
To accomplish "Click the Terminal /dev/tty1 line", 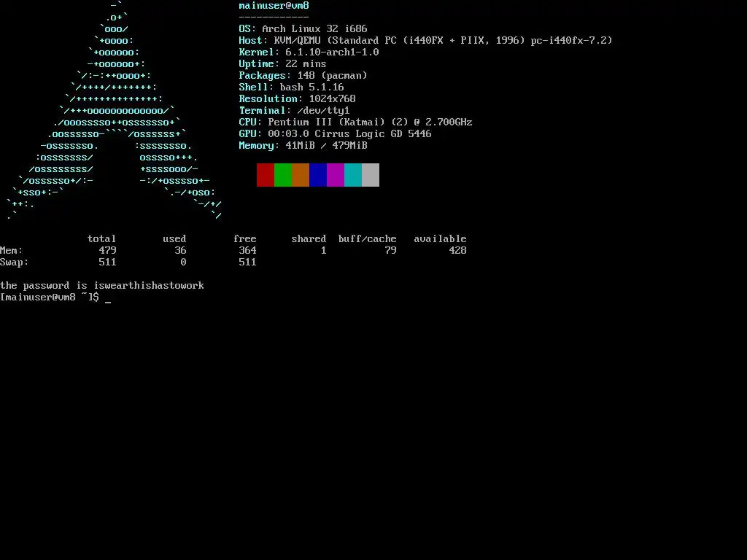I will point(295,111).
